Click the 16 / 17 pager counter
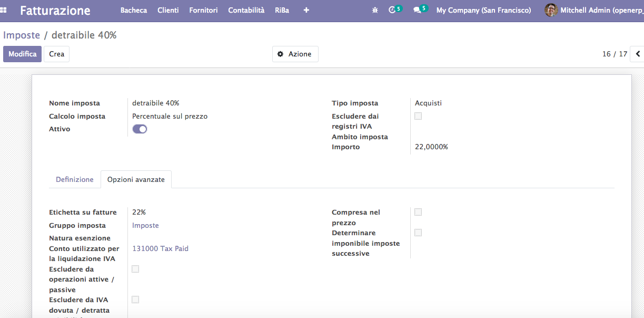 tap(615, 54)
